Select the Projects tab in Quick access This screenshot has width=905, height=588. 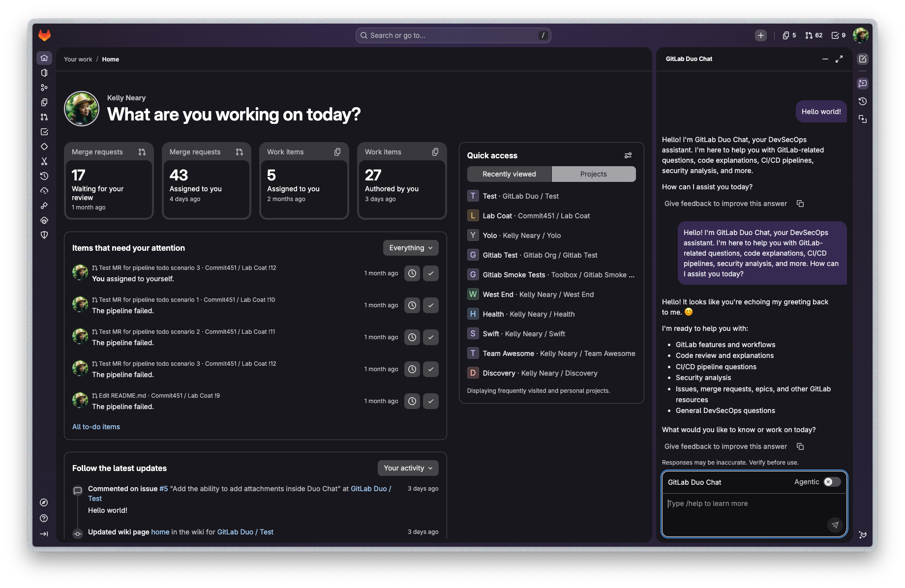593,174
